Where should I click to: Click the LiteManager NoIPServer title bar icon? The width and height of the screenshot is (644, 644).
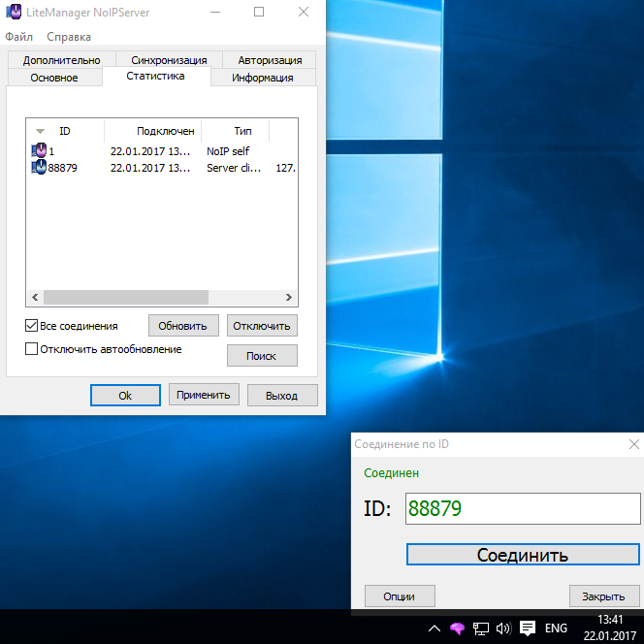click(x=14, y=12)
